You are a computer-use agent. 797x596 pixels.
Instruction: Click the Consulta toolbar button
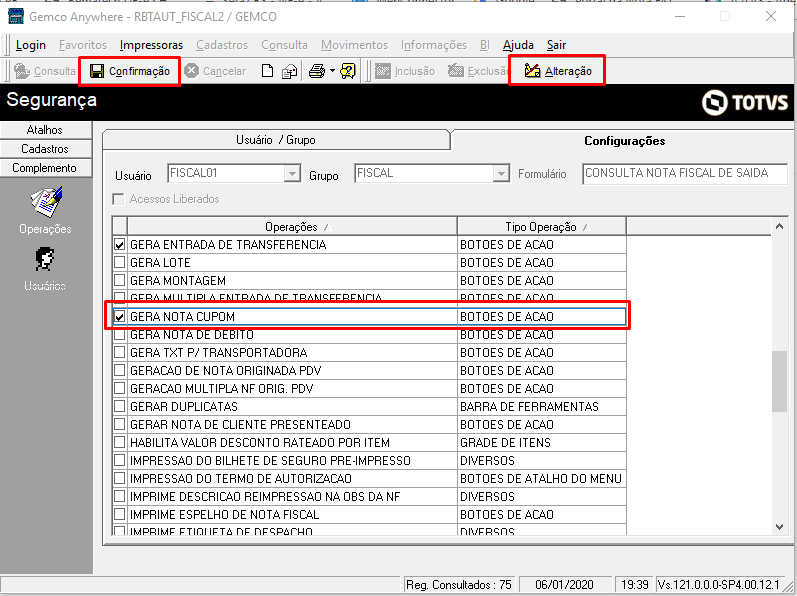(45, 71)
